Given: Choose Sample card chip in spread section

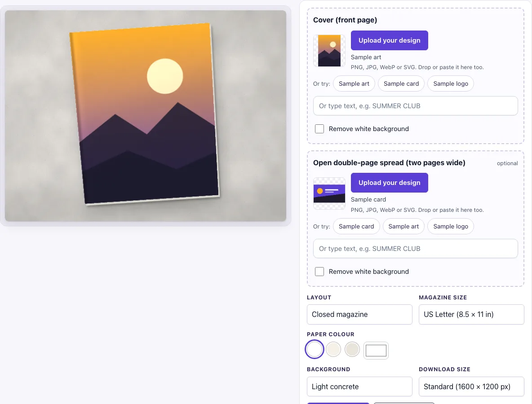Looking at the screenshot, I should tap(356, 226).
